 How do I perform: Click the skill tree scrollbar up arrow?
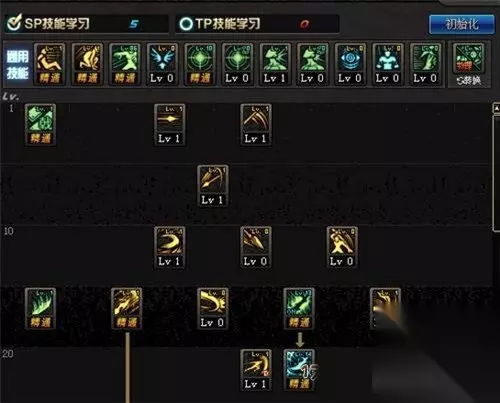coord(496,108)
